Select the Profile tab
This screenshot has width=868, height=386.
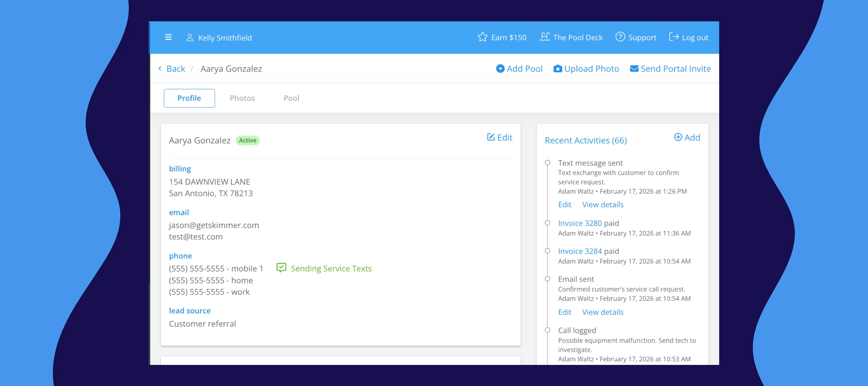189,98
